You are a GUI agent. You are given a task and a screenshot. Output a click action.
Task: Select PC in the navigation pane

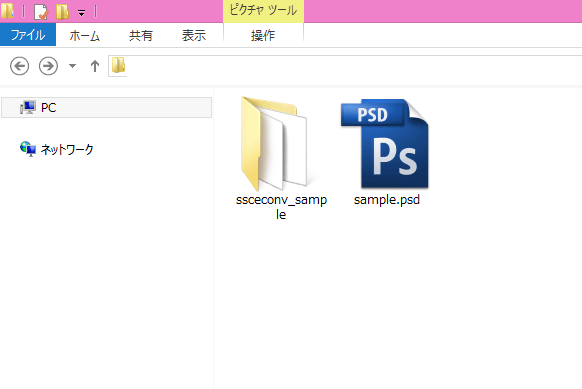coord(107,108)
